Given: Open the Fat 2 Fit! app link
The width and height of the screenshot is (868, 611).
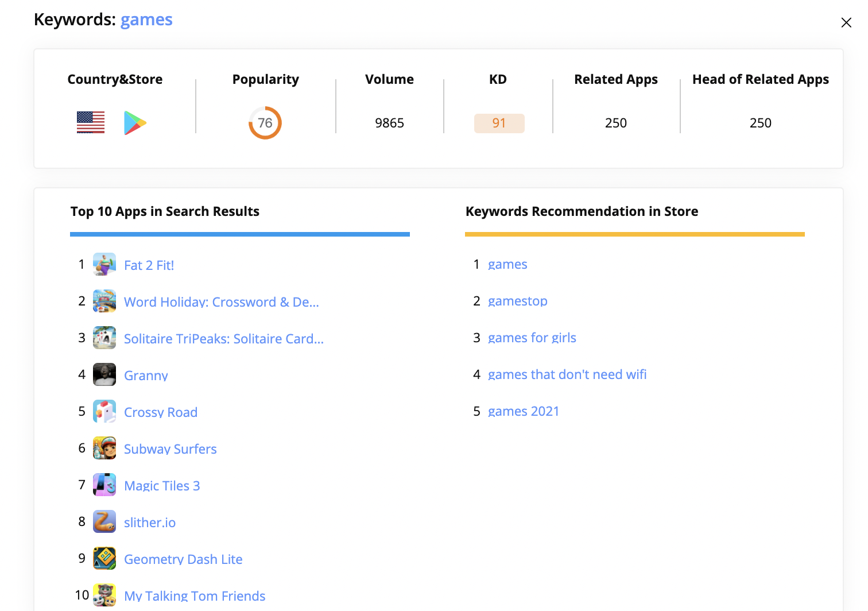Looking at the screenshot, I should (149, 265).
